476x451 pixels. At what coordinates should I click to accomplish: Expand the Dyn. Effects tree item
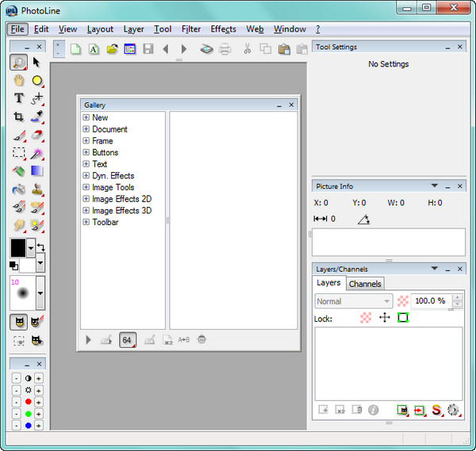pyautogui.click(x=86, y=176)
